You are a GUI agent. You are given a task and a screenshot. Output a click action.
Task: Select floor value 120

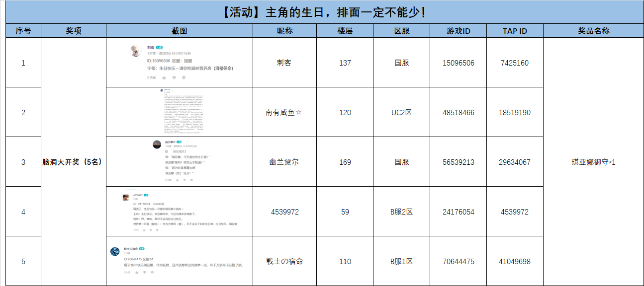coord(345,112)
